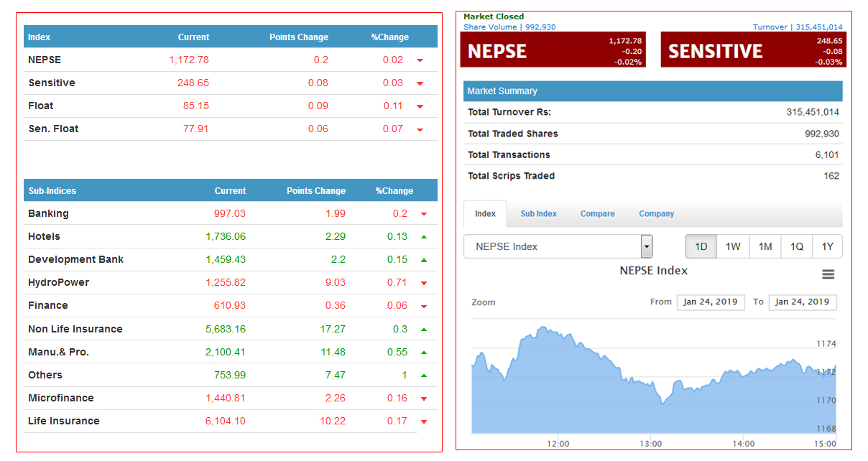The image size is (868, 461).
Task: Click the Total Traded Shares value 992,930
Action: (822, 134)
